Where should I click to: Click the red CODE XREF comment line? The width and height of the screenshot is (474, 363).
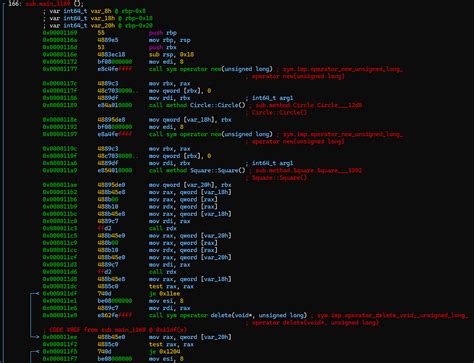[x=115, y=330]
